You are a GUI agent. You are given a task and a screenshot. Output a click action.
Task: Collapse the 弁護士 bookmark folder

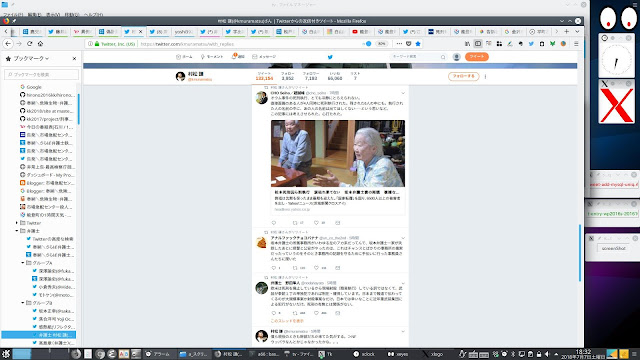(x=17, y=231)
